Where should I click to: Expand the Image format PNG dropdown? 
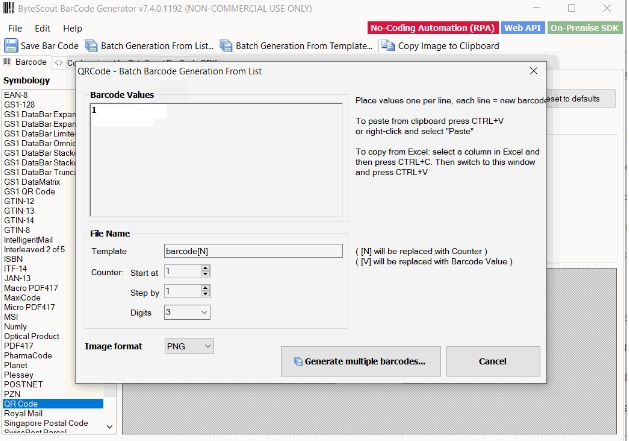click(x=189, y=346)
